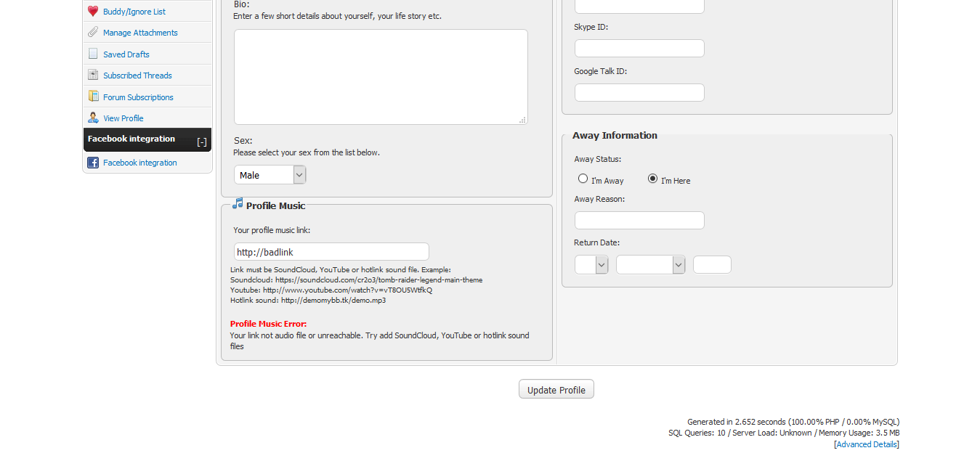Click the profile music link input field
Screen dimensions: 980x461
(331, 252)
